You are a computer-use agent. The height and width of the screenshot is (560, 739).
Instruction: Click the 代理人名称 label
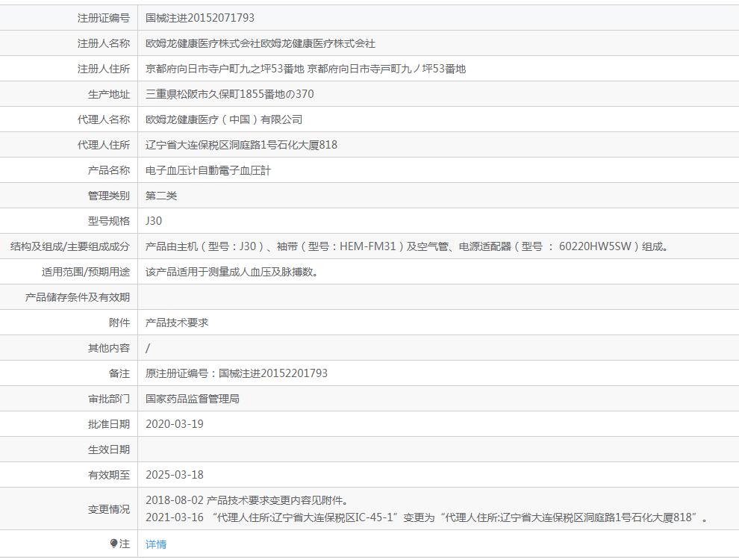pos(104,119)
